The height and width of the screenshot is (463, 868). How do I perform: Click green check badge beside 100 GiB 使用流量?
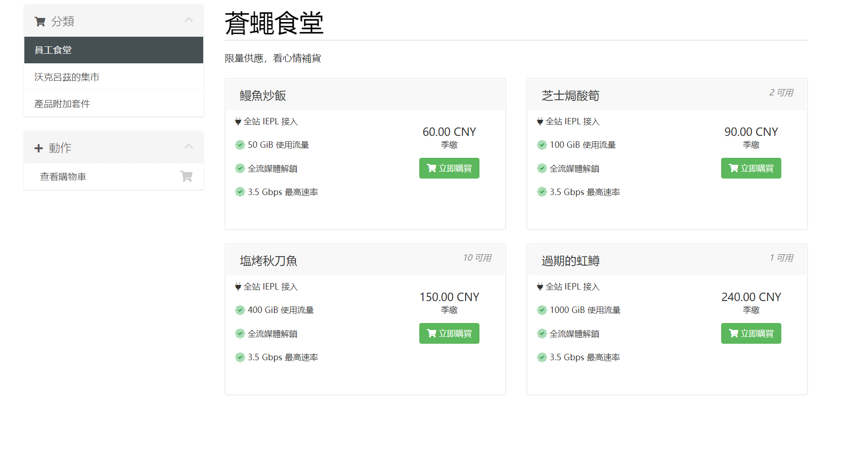coord(542,145)
